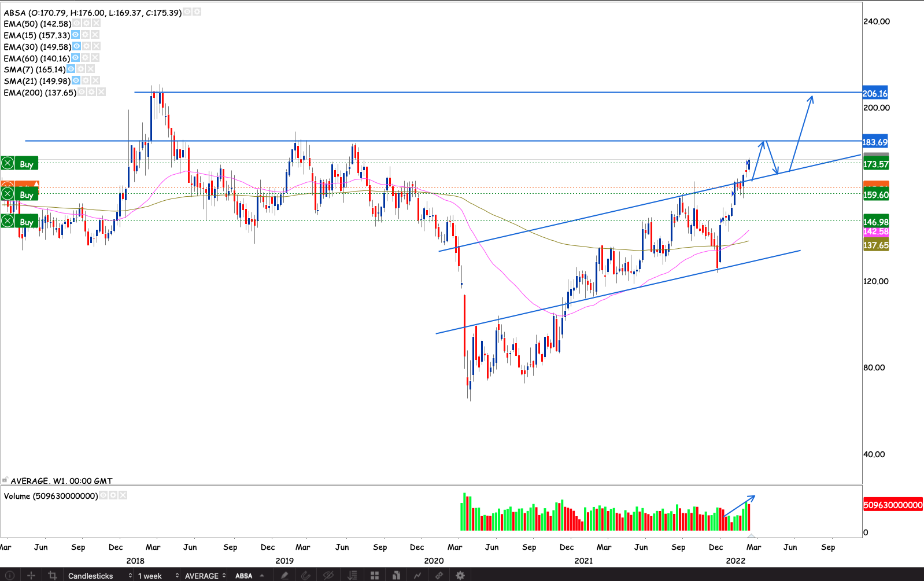Click the crosshair cursor tool in bottom toolbar
Screen dimensions: 924x581
pos(31,575)
